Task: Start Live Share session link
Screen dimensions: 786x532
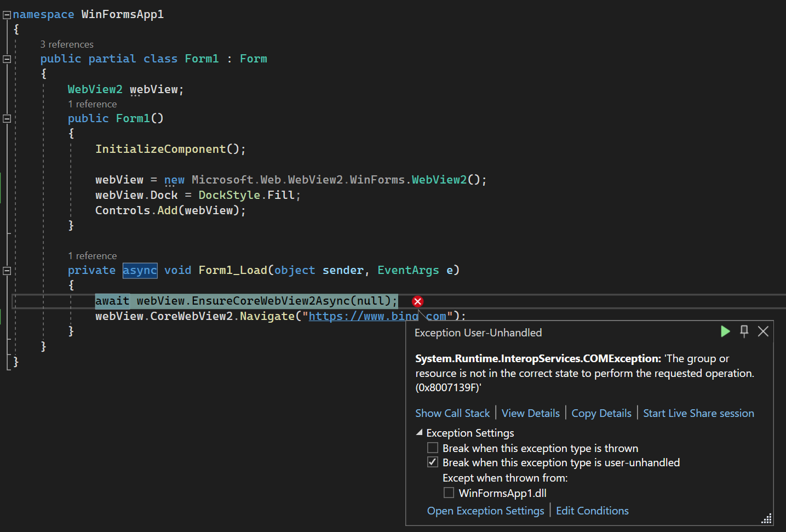Action: point(698,413)
